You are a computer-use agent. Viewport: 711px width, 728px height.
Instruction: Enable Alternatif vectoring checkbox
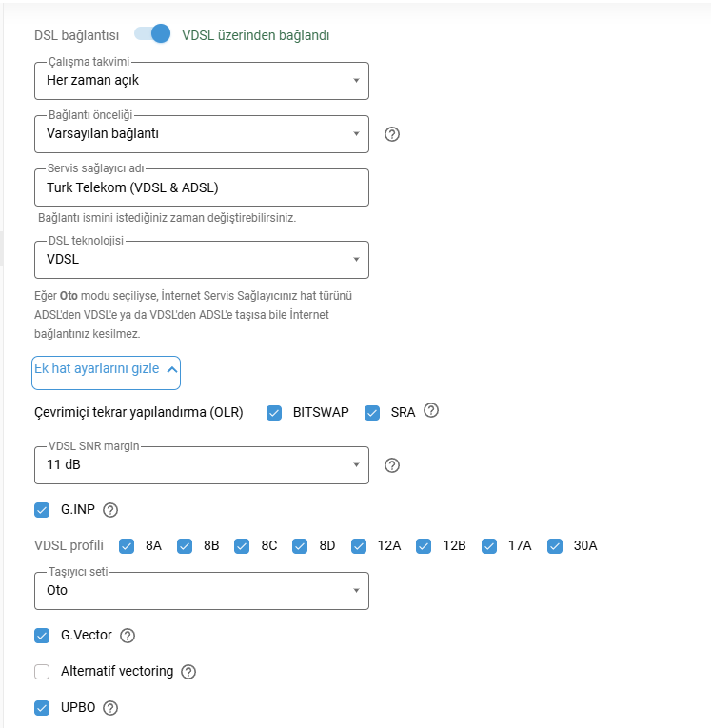[42, 672]
